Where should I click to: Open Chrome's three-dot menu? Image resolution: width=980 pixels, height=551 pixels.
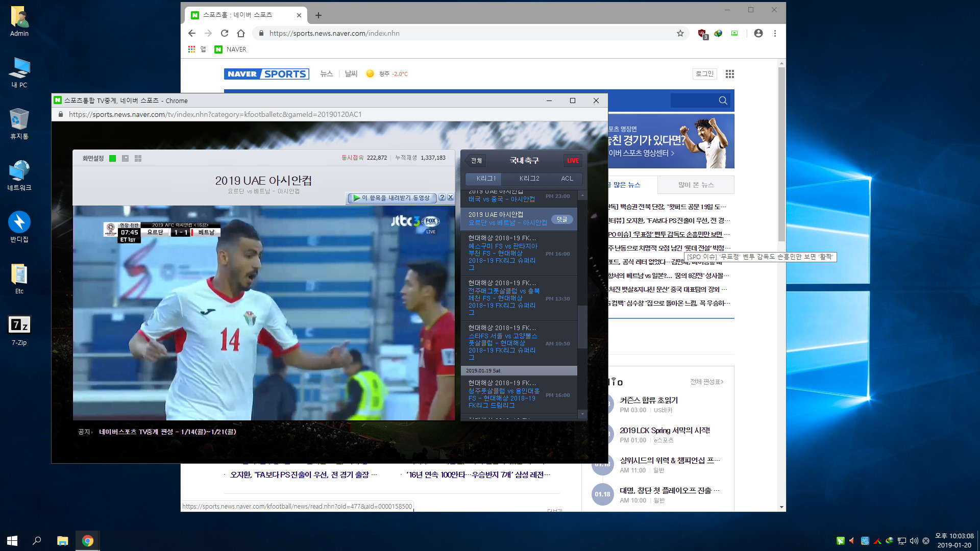(x=775, y=33)
